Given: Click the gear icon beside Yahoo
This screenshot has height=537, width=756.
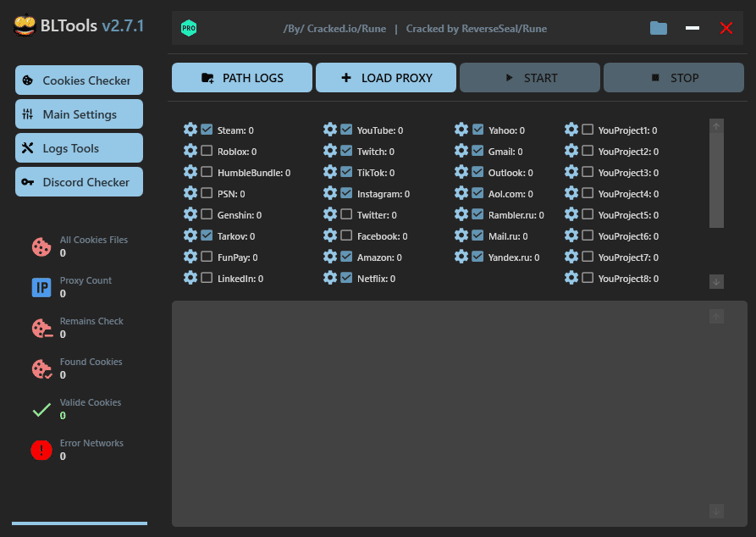Looking at the screenshot, I should (461, 130).
